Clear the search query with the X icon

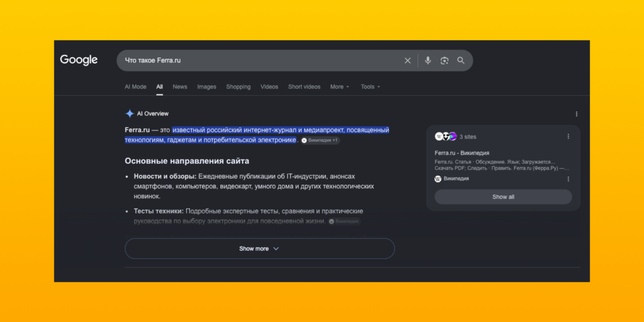408,61
